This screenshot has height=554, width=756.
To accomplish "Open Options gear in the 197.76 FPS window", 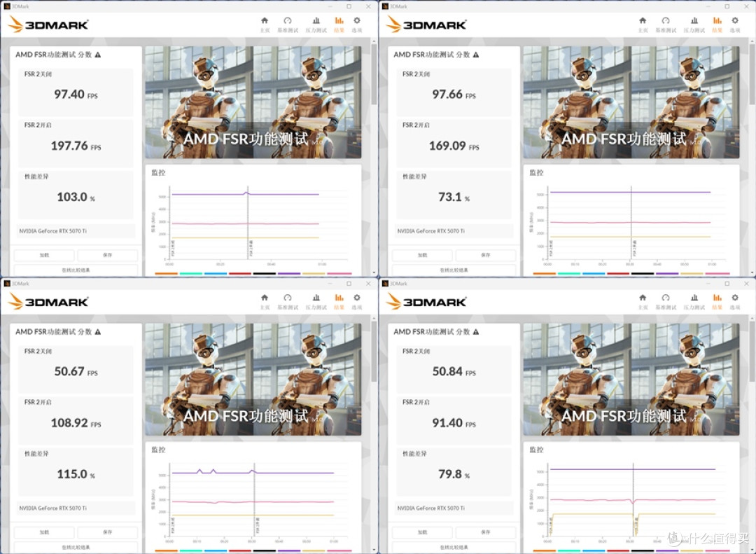I will [357, 24].
